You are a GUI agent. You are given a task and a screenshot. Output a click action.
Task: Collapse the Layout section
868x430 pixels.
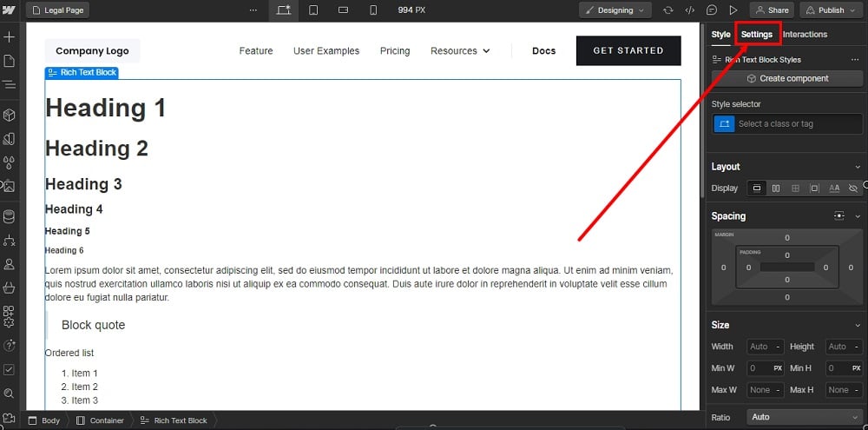(858, 167)
